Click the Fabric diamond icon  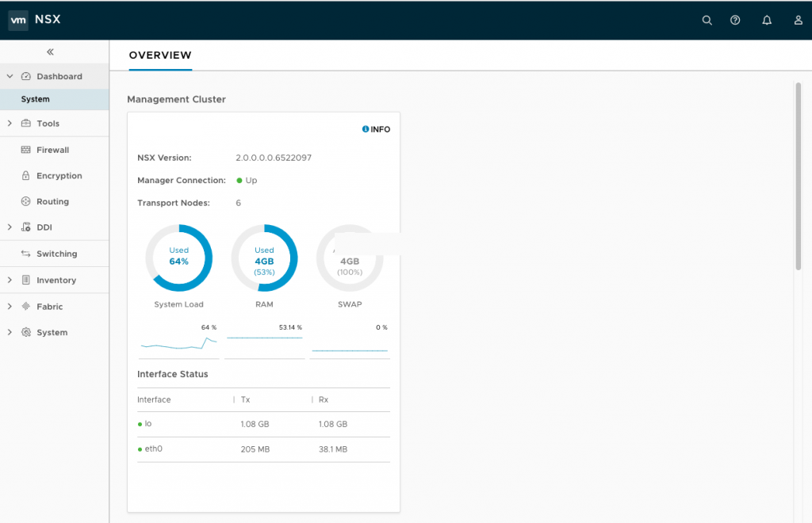26,306
